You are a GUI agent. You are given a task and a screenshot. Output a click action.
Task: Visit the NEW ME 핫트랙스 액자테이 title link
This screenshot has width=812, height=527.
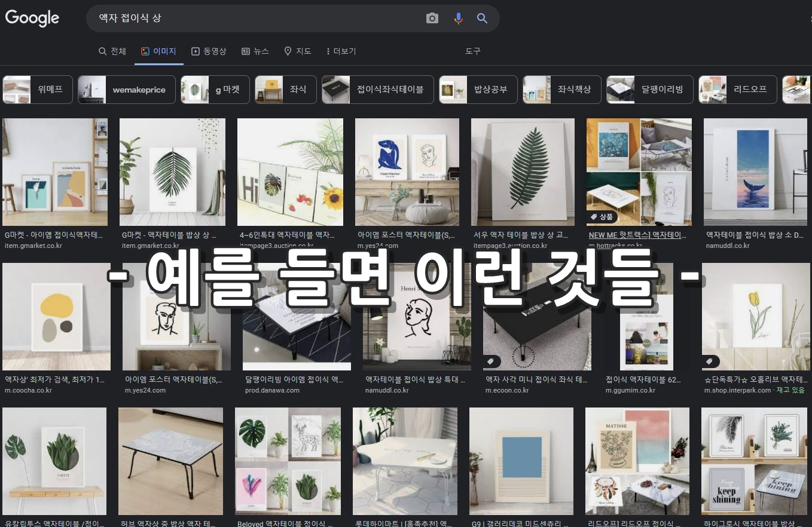[637, 235]
